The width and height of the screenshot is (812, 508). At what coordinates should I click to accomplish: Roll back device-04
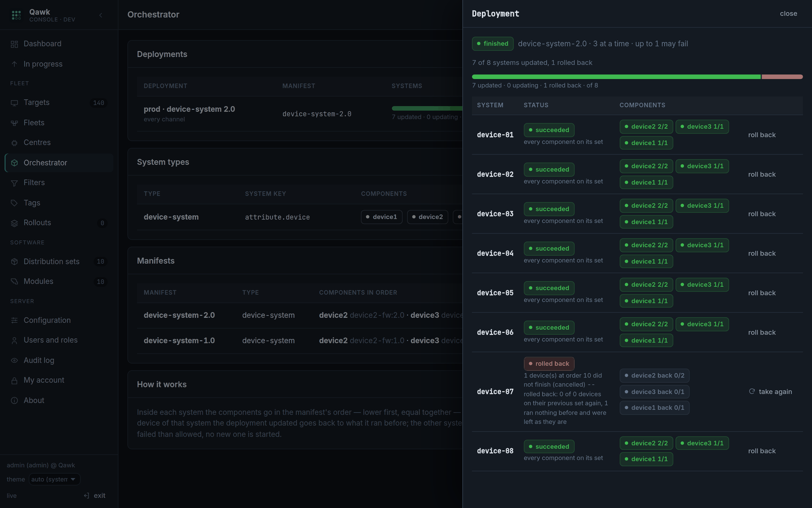click(762, 253)
